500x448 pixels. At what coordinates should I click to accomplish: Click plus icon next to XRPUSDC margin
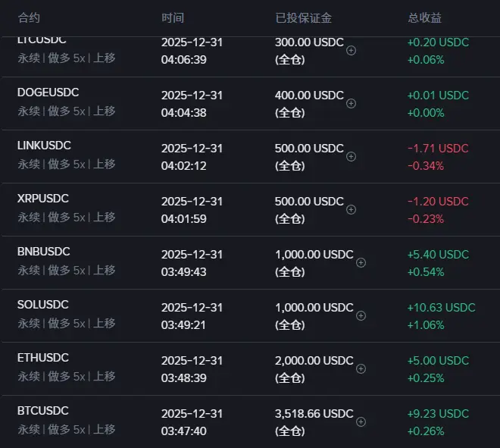click(x=351, y=210)
